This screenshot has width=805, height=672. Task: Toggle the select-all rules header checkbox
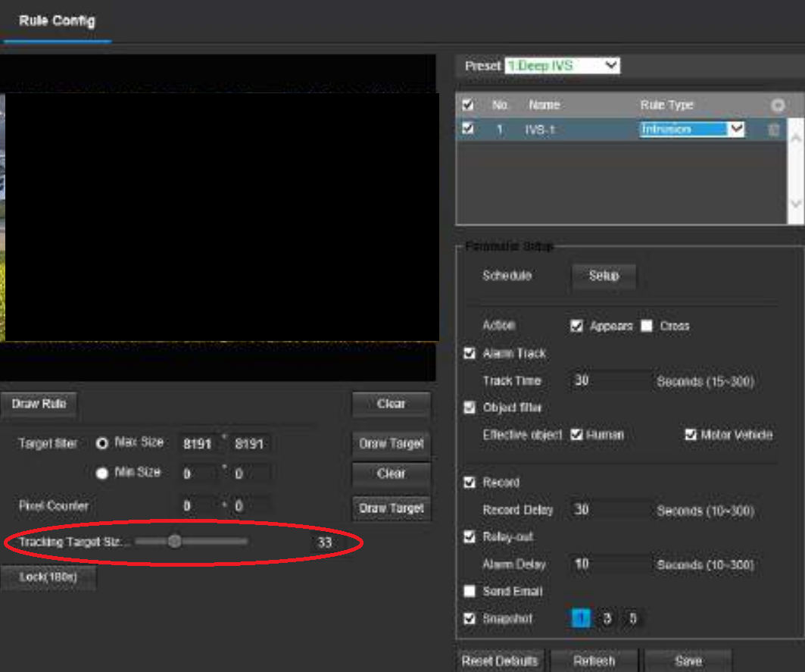click(x=468, y=105)
